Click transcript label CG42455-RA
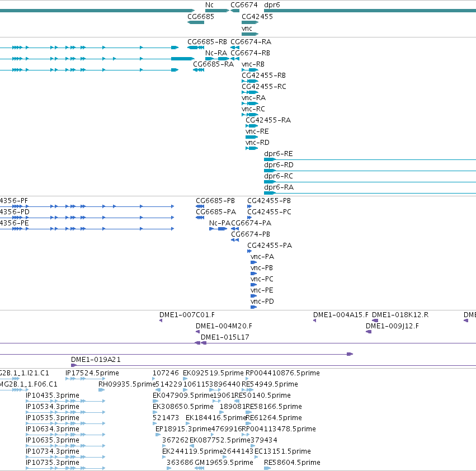Image resolution: width=476 pixels, height=471 pixels. [x=268, y=120]
